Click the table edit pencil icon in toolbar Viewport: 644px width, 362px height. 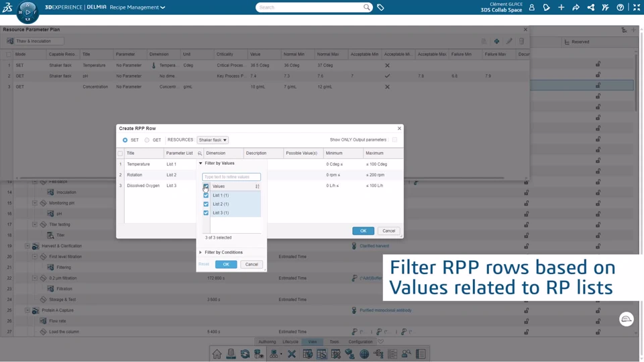(x=335, y=354)
